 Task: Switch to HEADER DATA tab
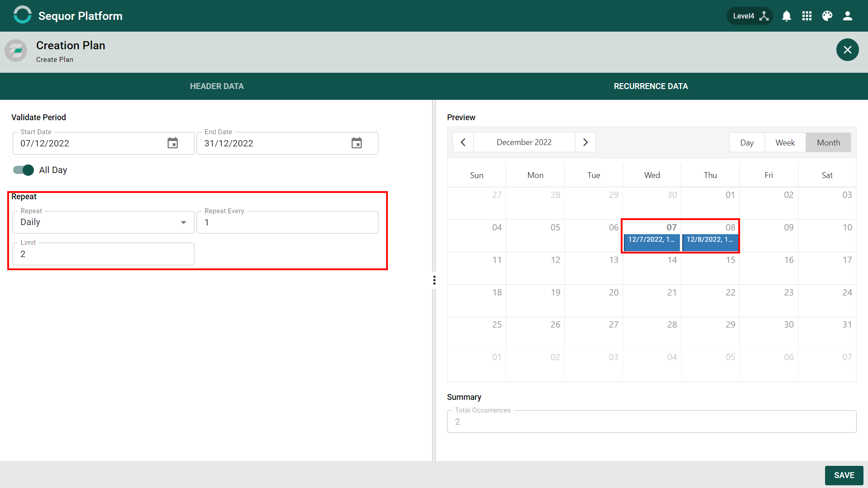tap(217, 86)
